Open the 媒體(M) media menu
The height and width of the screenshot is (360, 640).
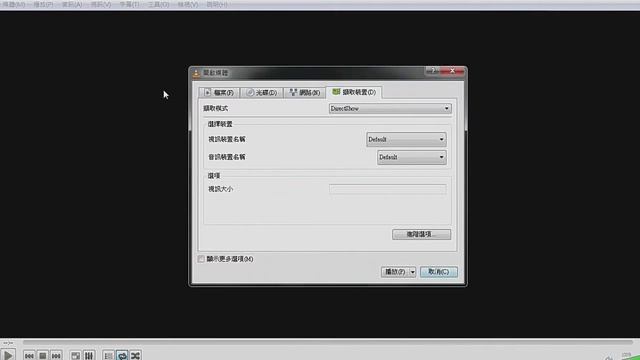point(14,4)
